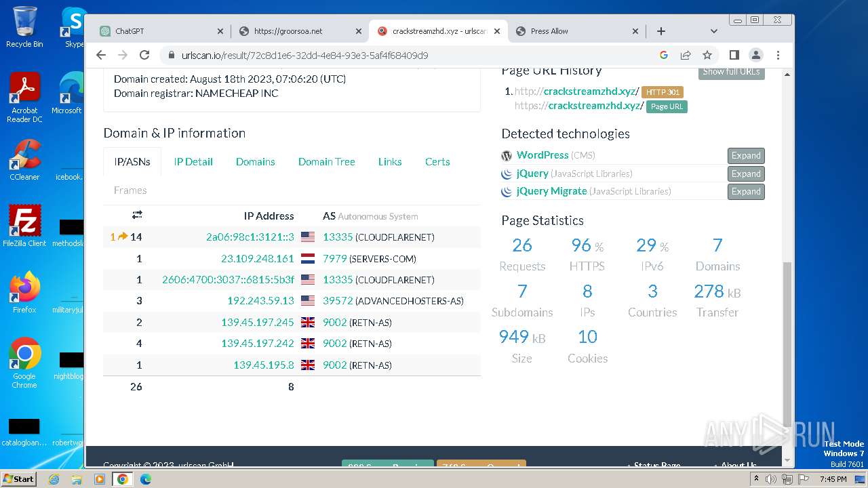
Task: Click the Netherlands flag beside 23.109.248.161
Action: click(308, 259)
